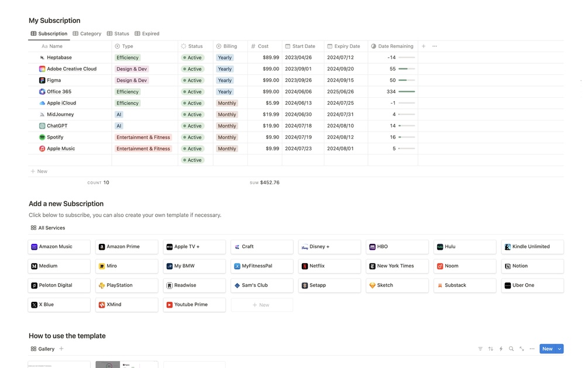Add new service template with + New card
The image size is (588, 368).
click(x=262, y=305)
